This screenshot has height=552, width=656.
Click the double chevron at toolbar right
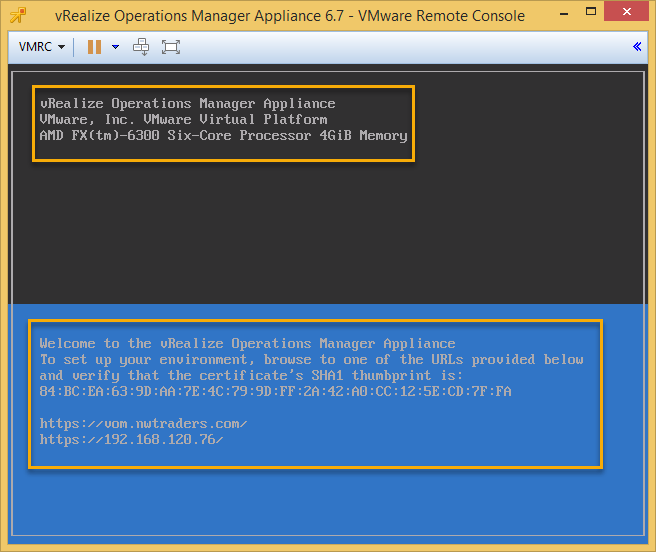(x=637, y=47)
